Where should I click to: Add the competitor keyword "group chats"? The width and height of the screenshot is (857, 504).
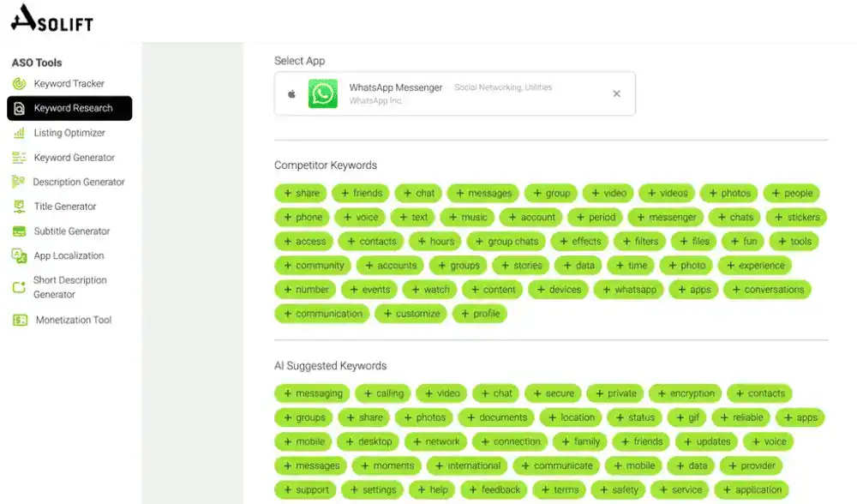pos(506,242)
